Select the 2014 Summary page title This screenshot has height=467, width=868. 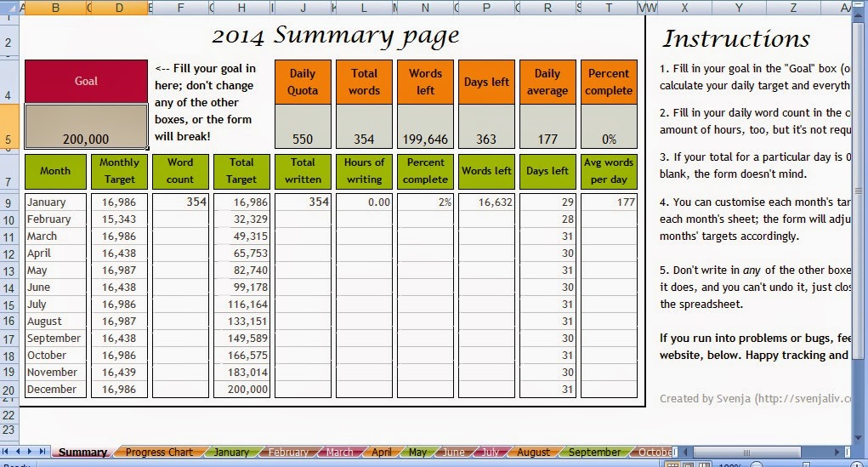point(336,36)
